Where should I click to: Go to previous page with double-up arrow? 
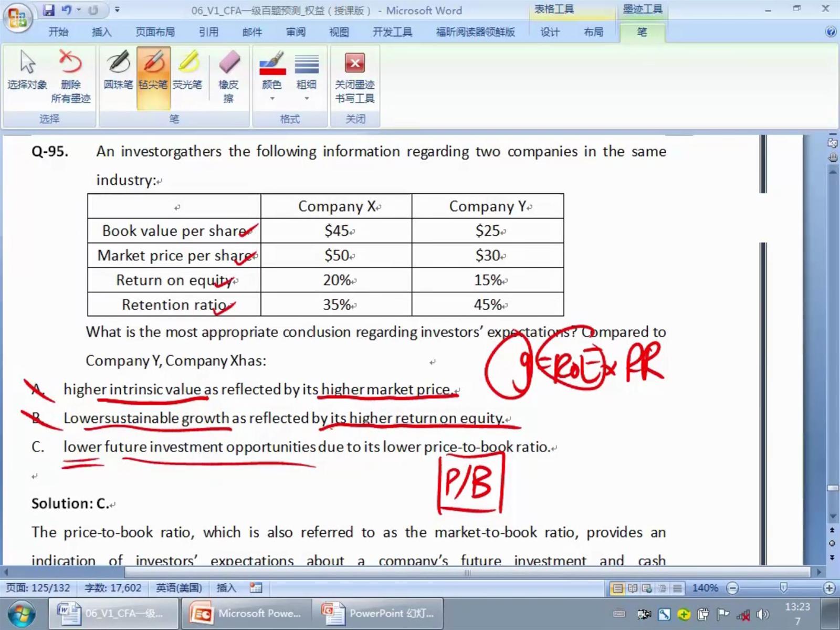pos(833,530)
